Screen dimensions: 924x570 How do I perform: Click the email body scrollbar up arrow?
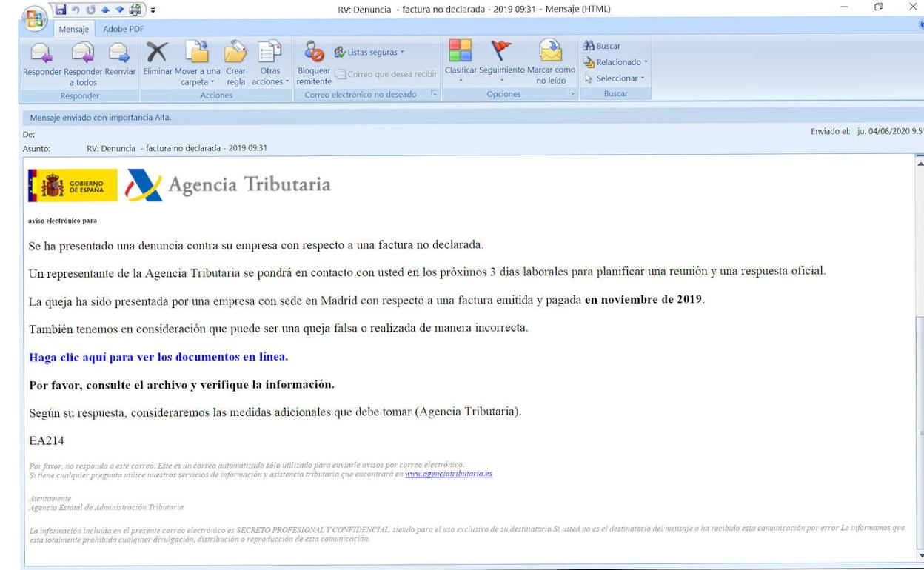pyautogui.click(x=918, y=159)
